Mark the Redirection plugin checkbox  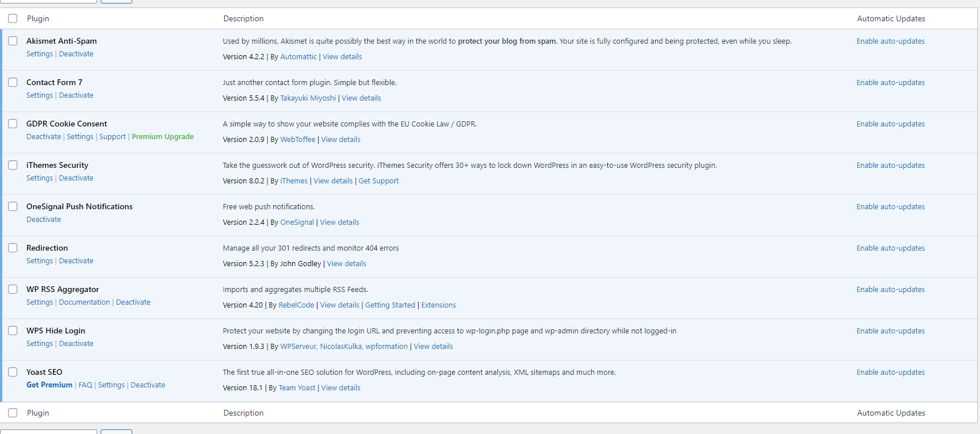pos(13,248)
